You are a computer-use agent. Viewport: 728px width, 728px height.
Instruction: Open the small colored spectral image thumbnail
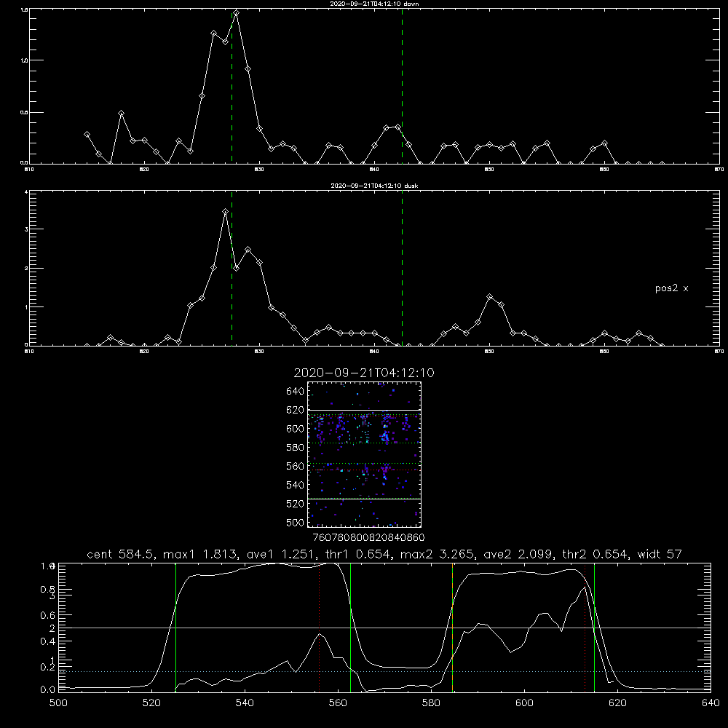(364, 454)
